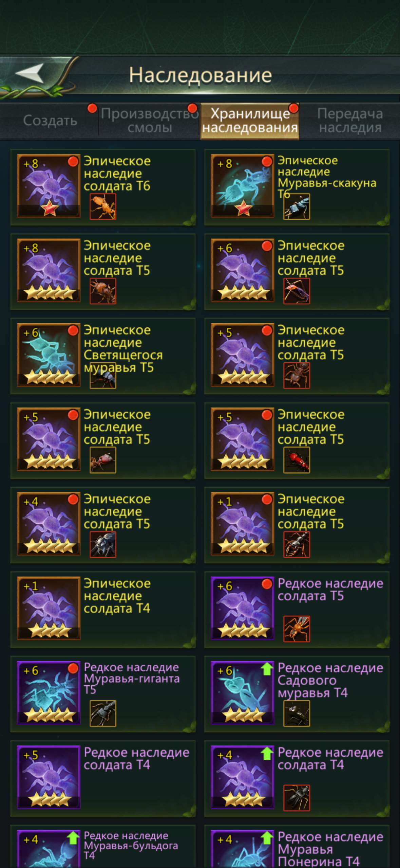The image size is (400, 868).
Task: Open the Редкое наследие Муравья-гиганта T5 card
Action: tap(103, 694)
